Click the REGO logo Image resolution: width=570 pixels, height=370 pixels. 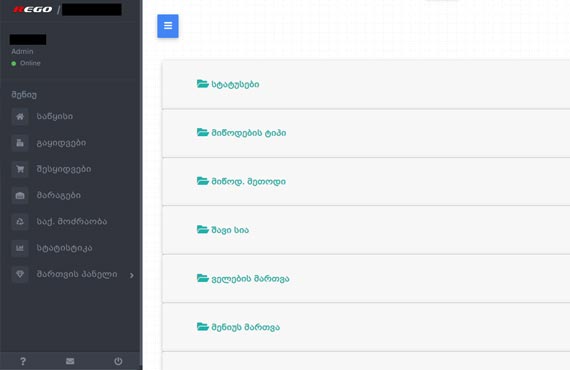33,9
